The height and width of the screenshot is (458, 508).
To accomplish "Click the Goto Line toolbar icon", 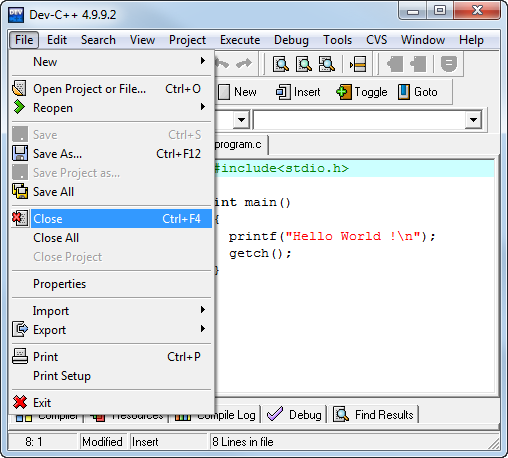I will tap(358, 64).
